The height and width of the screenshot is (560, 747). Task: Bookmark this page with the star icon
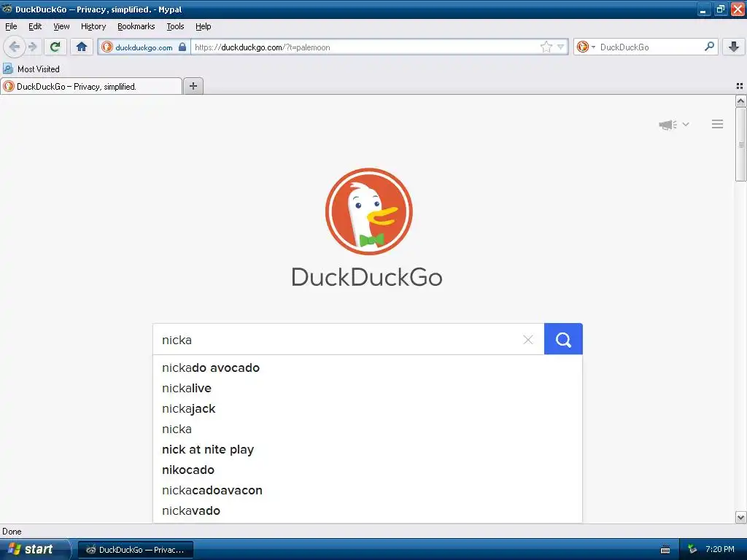(546, 47)
